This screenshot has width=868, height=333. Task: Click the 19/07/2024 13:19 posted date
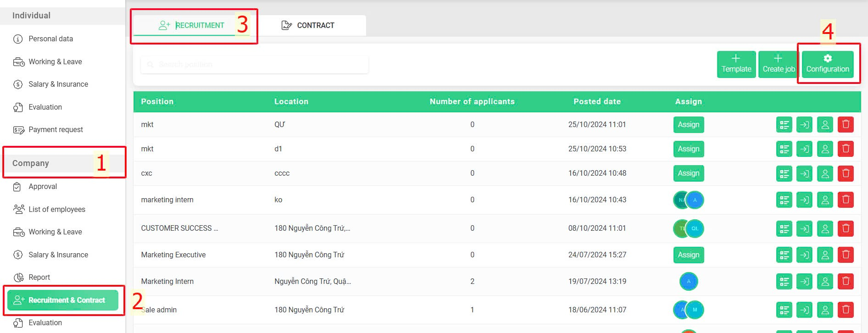click(597, 282)
